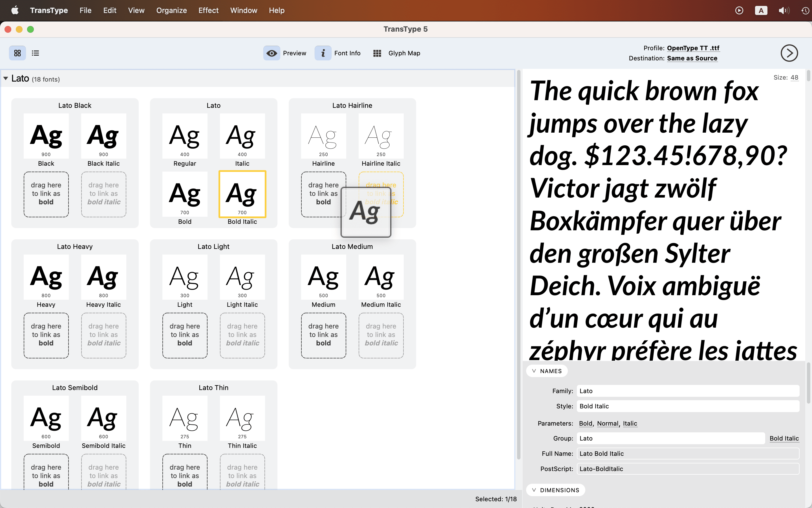Click the preview text scrollbar
Viewport: 812px width, 508px height.
click(808, 76)
